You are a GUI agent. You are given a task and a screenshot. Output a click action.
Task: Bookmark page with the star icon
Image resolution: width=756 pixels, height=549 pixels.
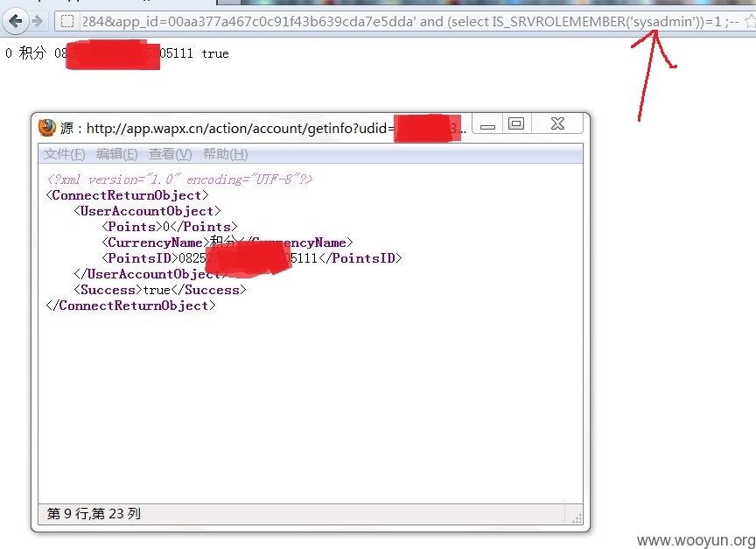coord(750,21)
